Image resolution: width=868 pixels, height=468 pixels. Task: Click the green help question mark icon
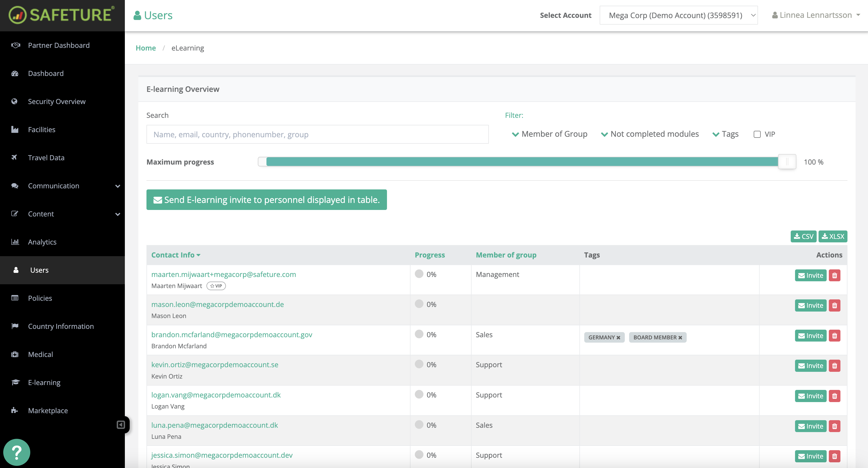click(16, 452)
